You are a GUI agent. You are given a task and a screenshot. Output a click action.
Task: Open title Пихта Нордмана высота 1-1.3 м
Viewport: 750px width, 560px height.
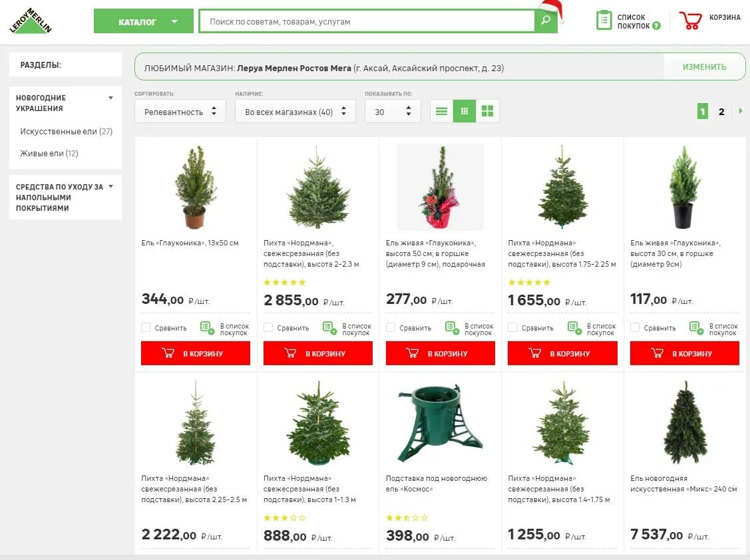310,489
